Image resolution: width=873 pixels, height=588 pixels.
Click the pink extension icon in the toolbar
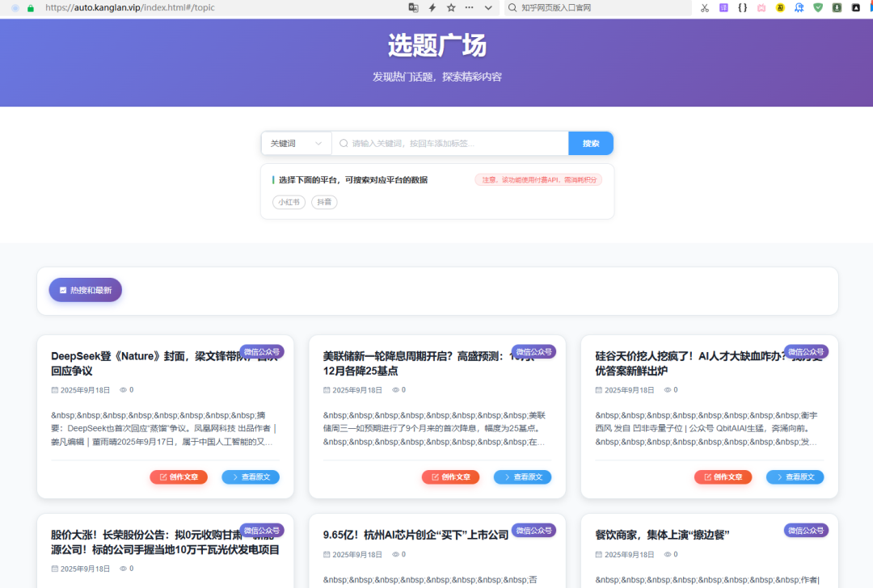tap(761, 7)
